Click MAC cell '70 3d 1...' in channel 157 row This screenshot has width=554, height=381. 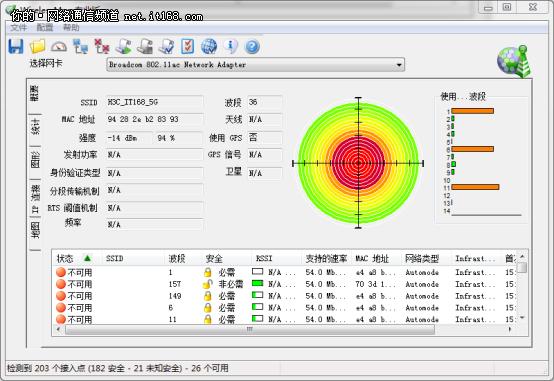(375, 284)
